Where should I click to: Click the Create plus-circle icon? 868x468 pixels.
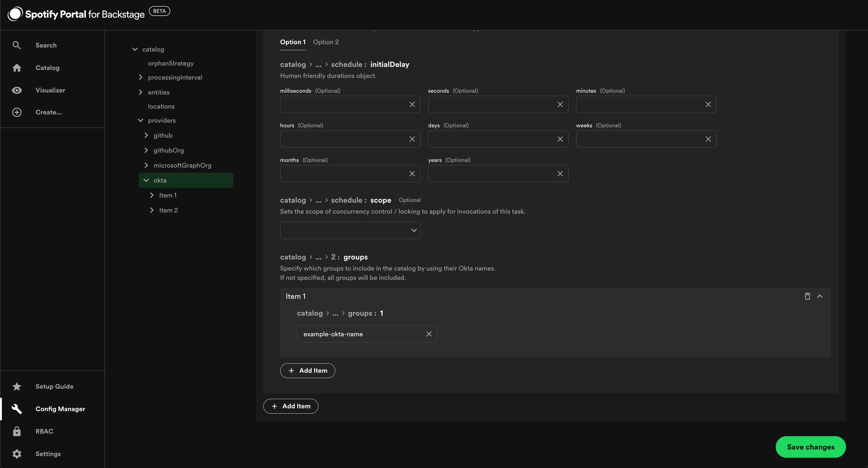16,112
